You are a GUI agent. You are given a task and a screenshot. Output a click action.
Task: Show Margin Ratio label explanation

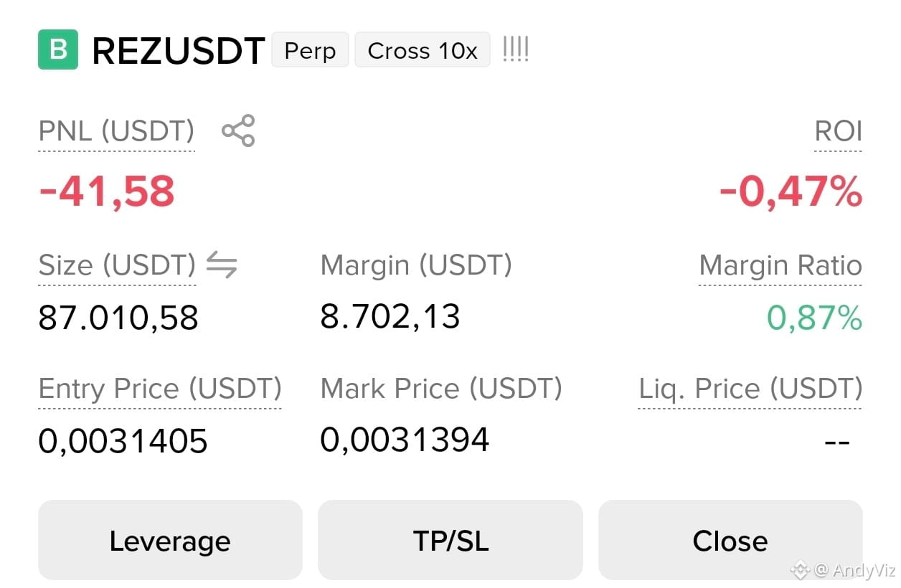[x=780, y=266]
